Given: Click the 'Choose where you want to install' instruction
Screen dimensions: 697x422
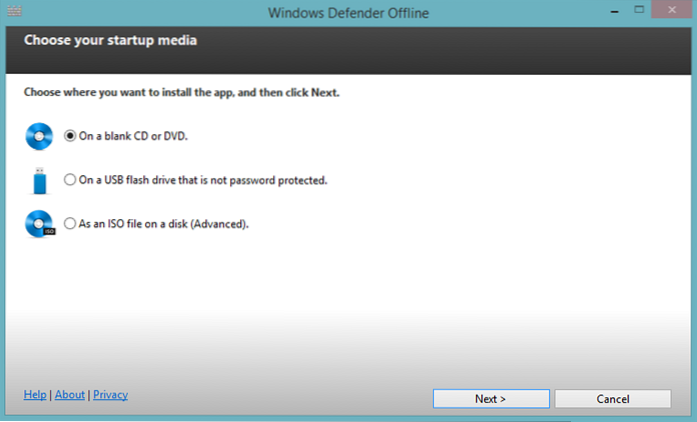Looking at the screenshot, I should coord(181,92).
